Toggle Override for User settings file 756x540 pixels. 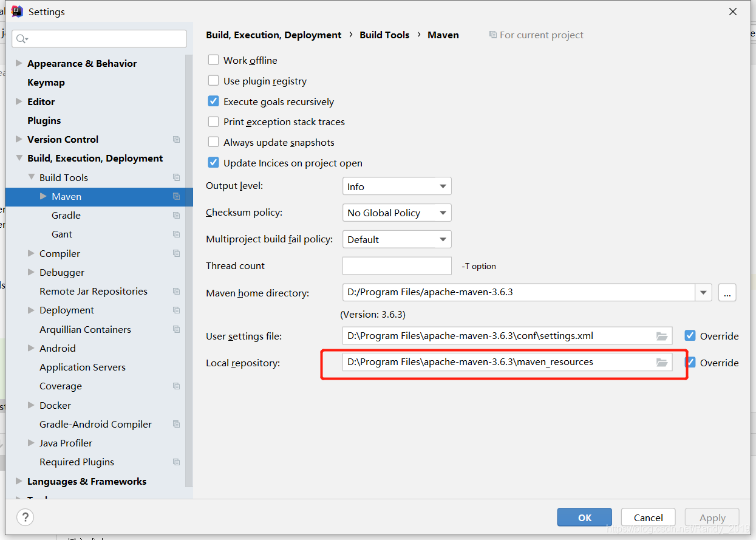pos(690,336)
